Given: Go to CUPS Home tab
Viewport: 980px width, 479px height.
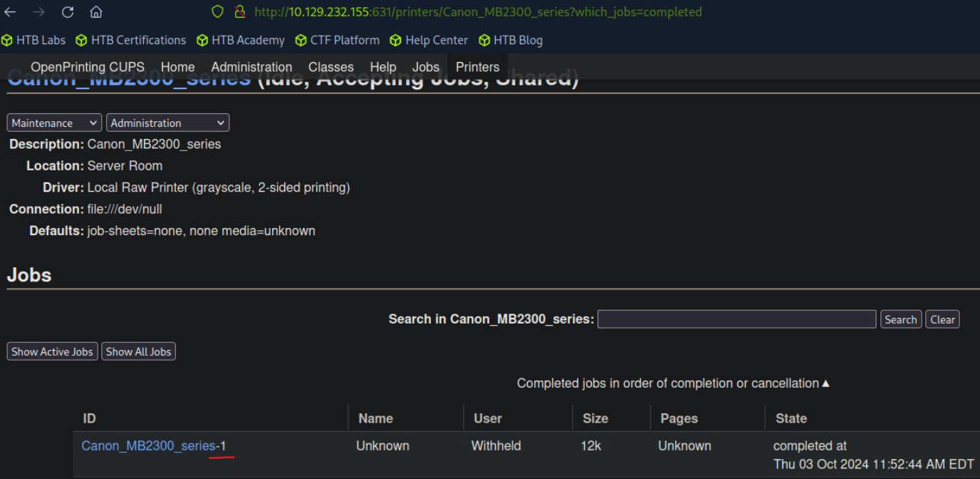Looking at the screenshot, I should point(178,67).
